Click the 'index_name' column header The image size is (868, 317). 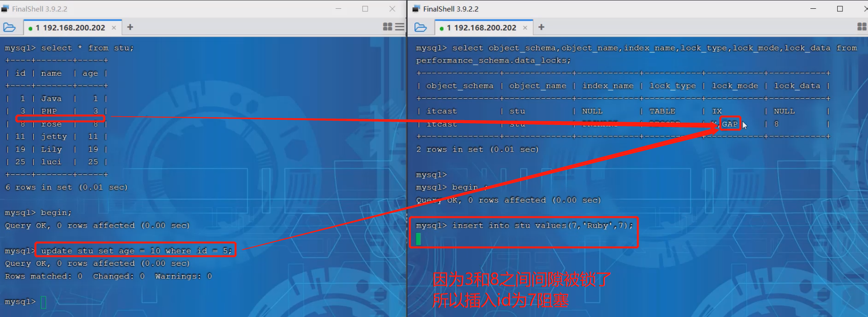[608, 86]
